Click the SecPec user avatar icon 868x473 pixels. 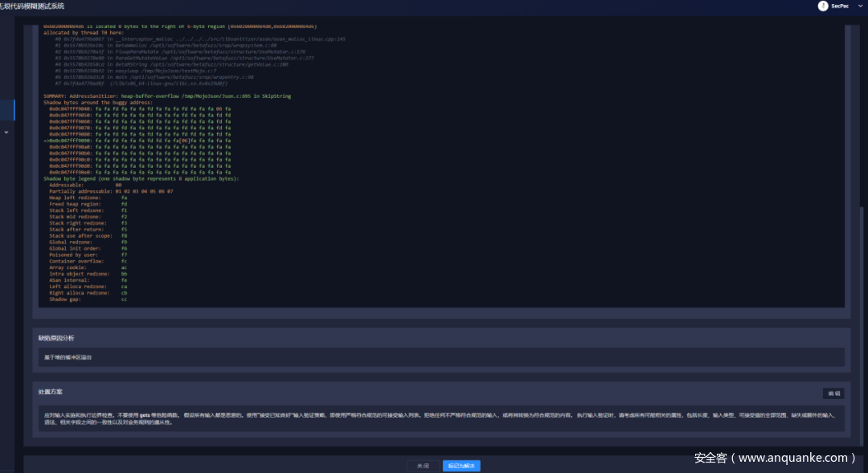tap(823, 6)
